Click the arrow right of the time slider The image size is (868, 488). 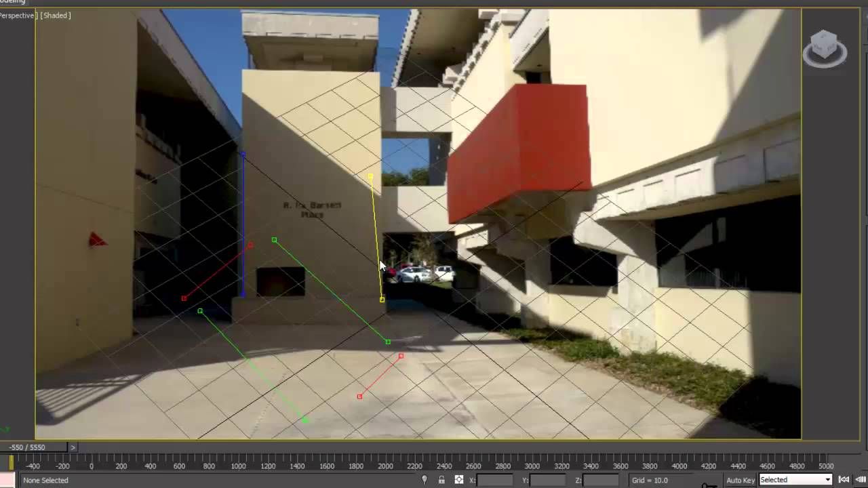(x=73, y=447)
